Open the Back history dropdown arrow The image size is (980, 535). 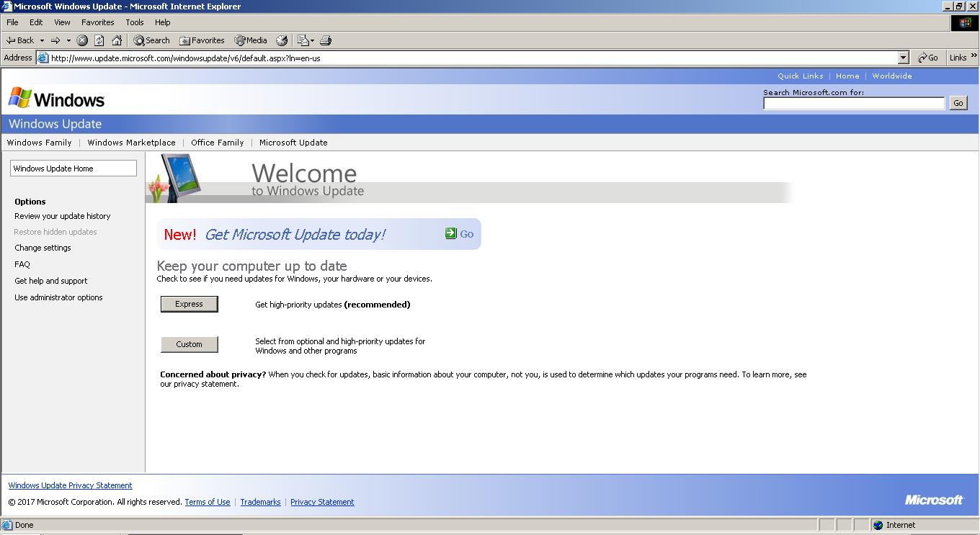tap(42, 40)
